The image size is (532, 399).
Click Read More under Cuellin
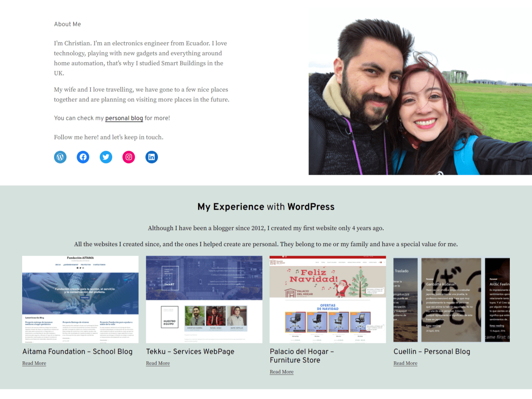[405, 363]
